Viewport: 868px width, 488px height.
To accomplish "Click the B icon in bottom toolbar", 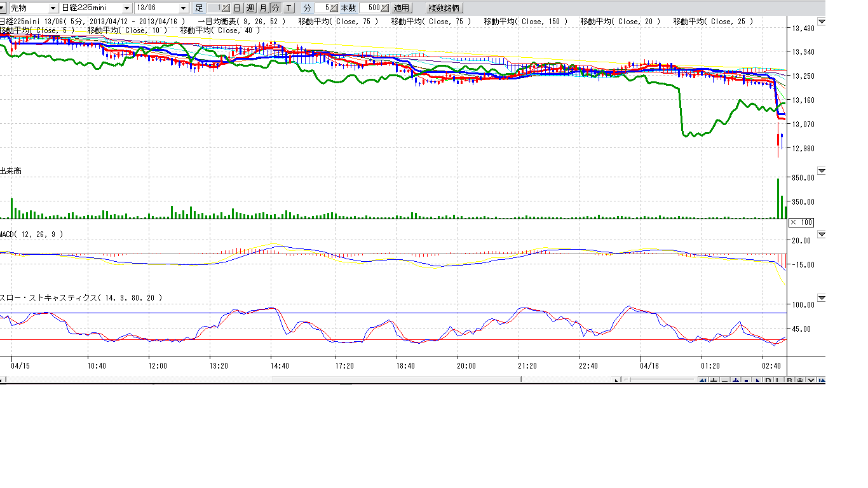I will 789,381.
